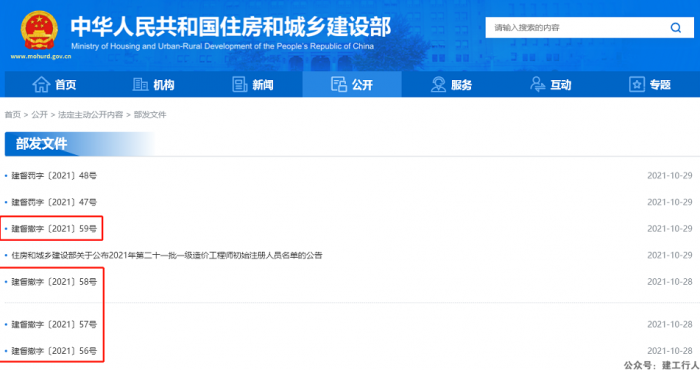Click the 2021-10-29 date of the 48号 row
This screenshot has height=370, width=700.
point(670,176)
